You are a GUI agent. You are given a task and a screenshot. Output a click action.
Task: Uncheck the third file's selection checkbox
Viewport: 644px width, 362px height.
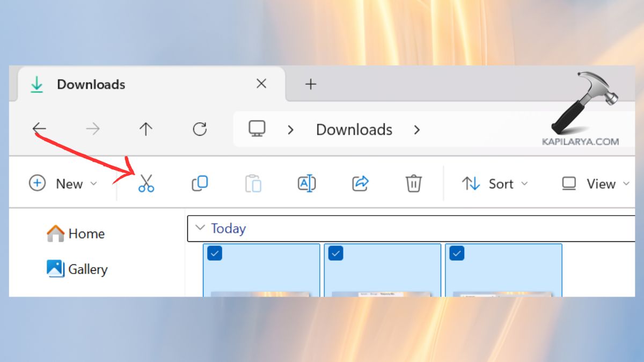tap(457, 253)
